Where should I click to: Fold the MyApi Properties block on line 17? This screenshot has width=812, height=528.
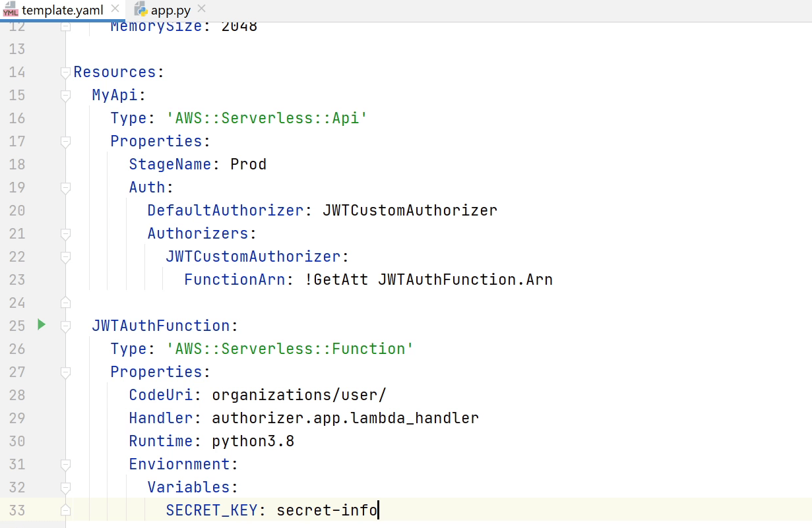65,141
